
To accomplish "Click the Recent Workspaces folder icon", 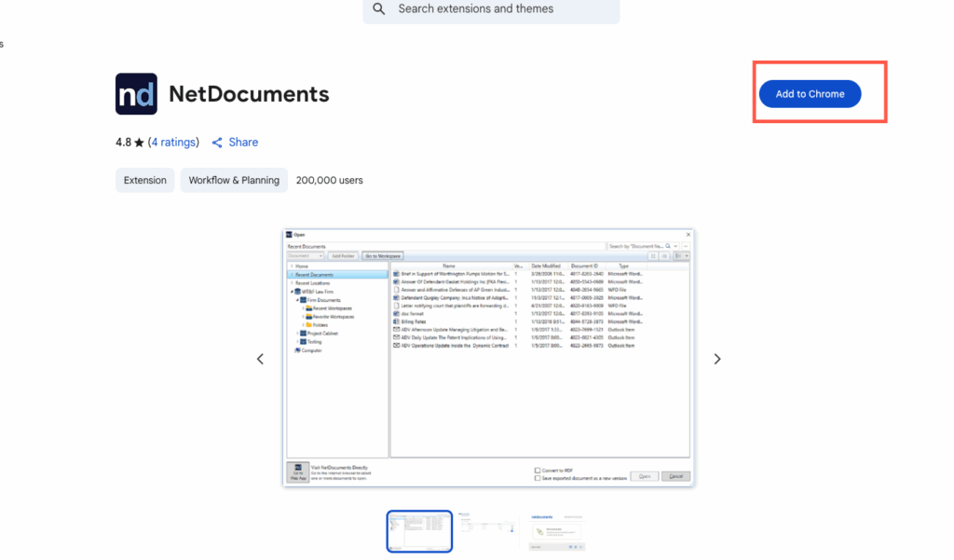I will pyautogui.click(x=308, y=308).
